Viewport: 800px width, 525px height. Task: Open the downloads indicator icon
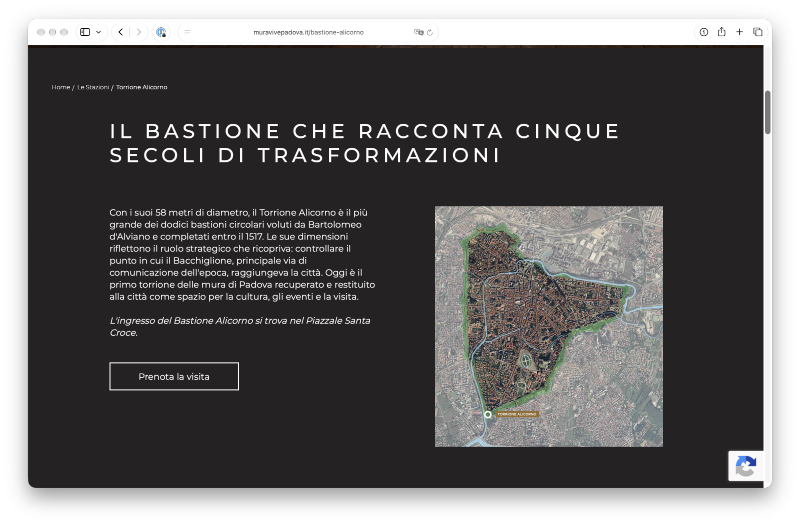point(704,32)
